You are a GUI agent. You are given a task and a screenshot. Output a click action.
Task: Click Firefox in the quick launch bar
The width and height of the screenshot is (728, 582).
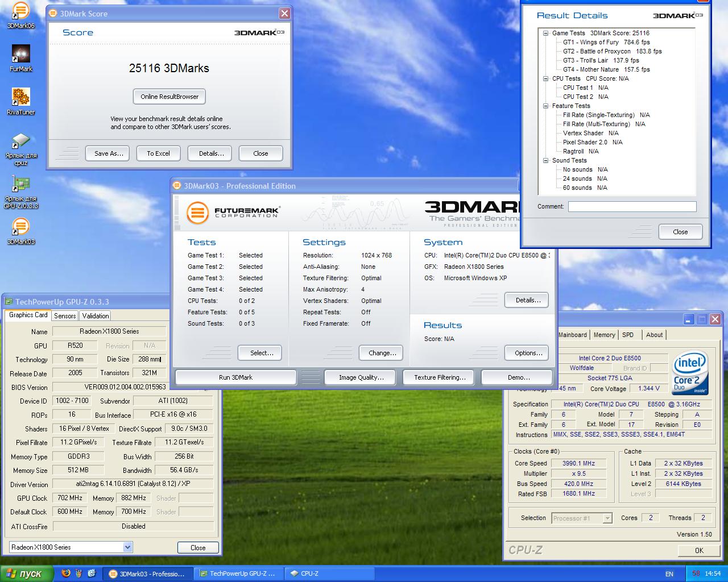[66, 573]
